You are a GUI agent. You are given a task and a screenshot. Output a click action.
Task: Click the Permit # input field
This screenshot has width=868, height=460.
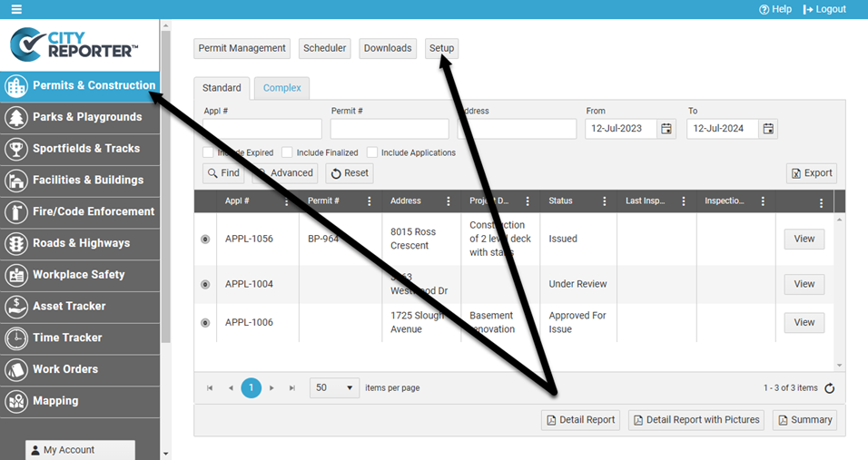(390, 129)
